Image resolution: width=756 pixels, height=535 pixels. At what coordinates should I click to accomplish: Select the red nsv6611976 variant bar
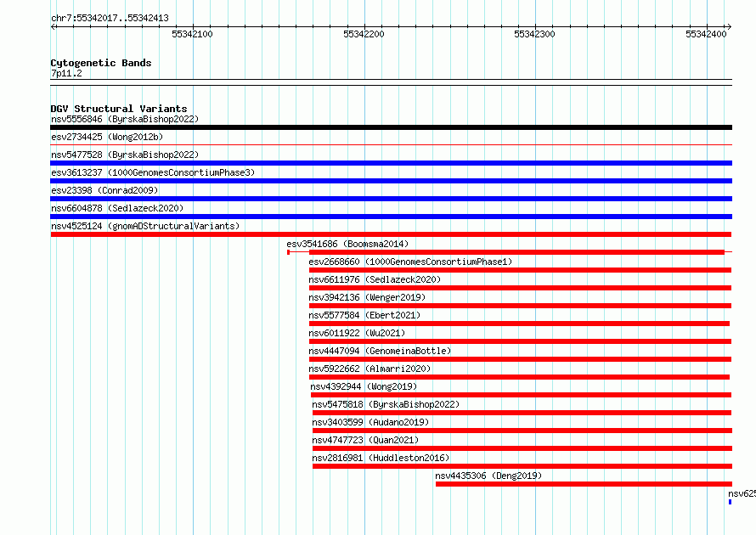[x=520, y=288]
